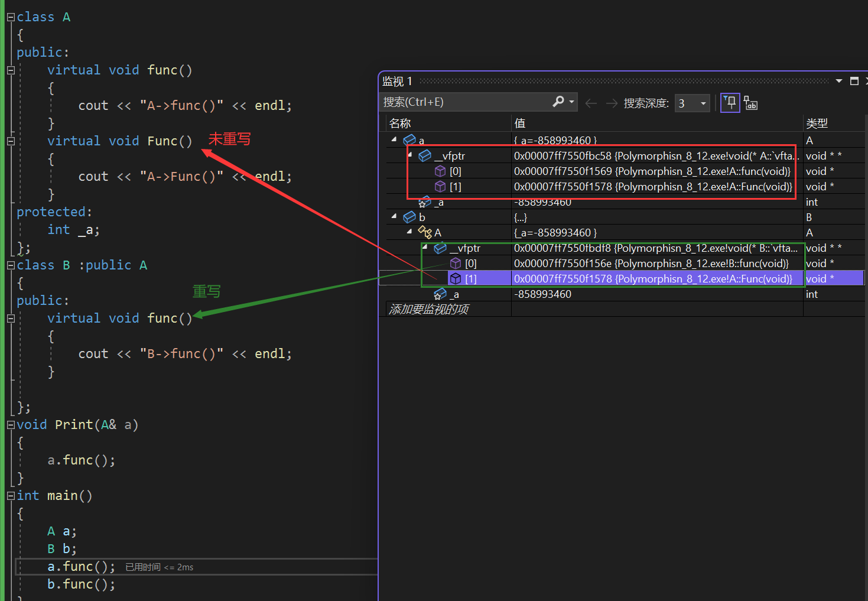Image resolution: width=868 pixels, height=601 pixels.
Task: Click b's _a value -858993460
Action: 542,294
